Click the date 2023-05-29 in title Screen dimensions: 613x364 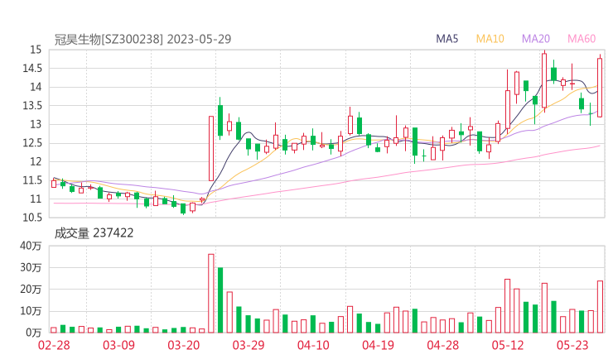click(200, 39)
